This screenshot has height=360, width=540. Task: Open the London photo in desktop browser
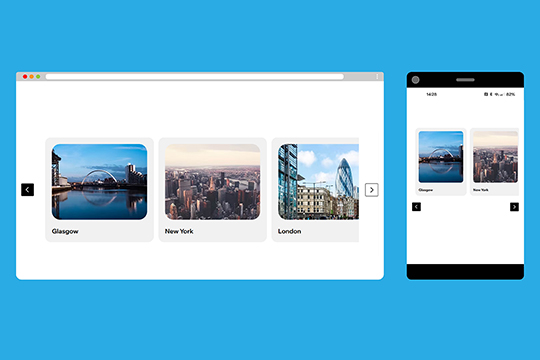click(x=318, y=182)
